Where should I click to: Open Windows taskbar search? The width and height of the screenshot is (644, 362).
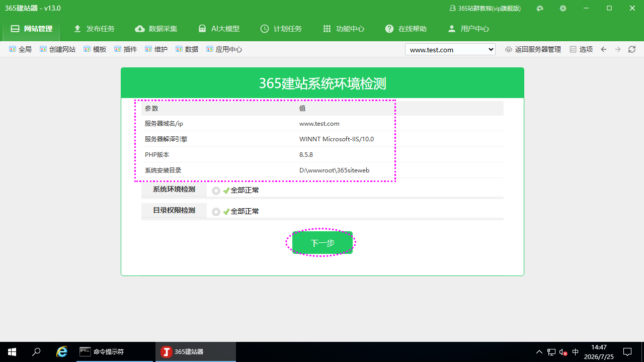point(36,352)
